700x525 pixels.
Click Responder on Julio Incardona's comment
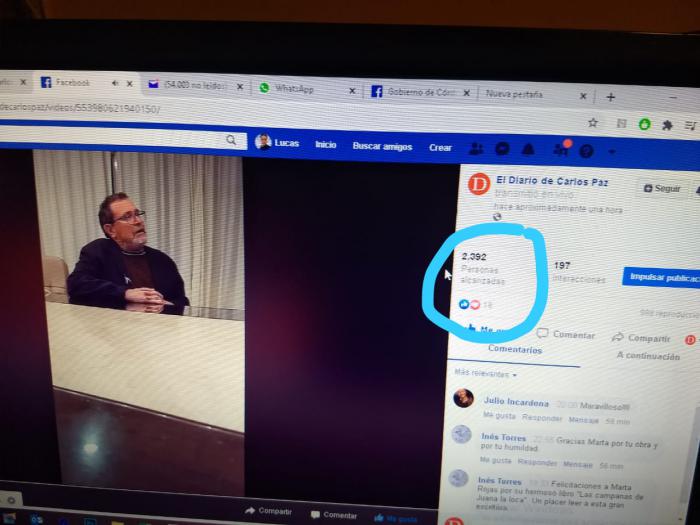click(542, 418)
